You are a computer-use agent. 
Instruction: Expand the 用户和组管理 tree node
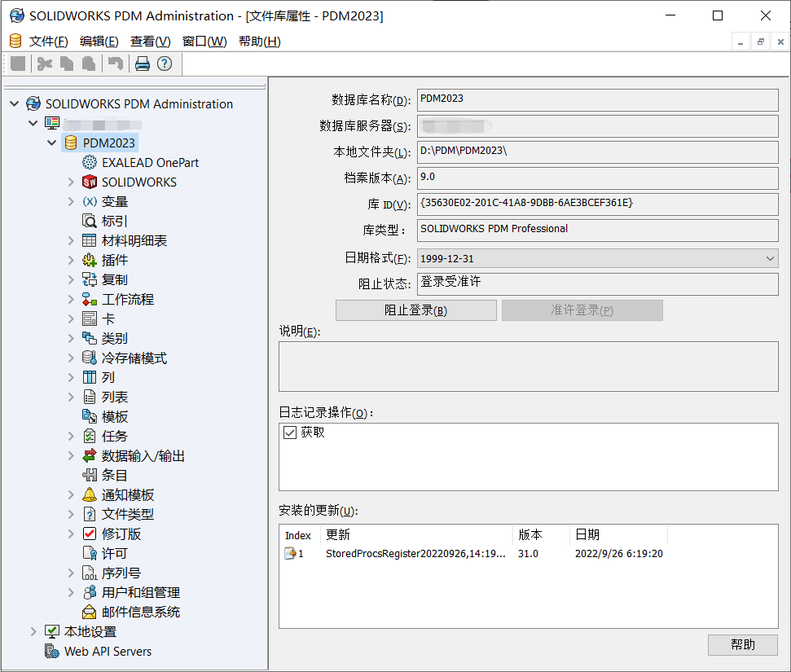71,592
